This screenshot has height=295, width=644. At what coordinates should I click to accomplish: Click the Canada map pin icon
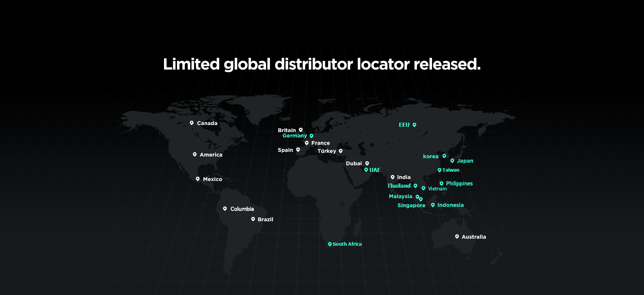(x=192, y=123)
